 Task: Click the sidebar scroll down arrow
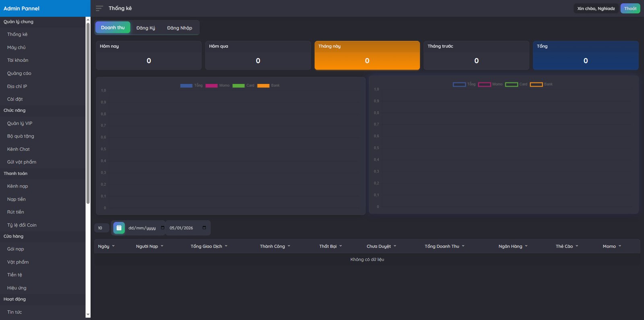coord(88,315)
